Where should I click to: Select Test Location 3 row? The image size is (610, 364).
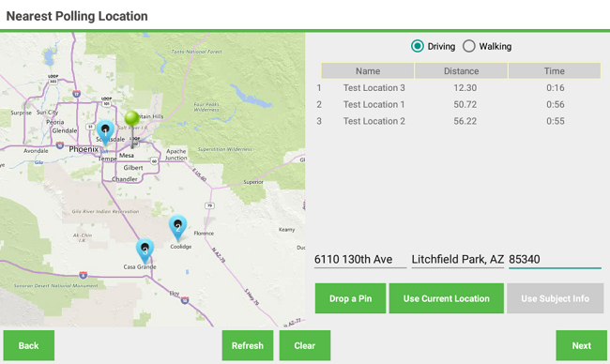[459, 88]
